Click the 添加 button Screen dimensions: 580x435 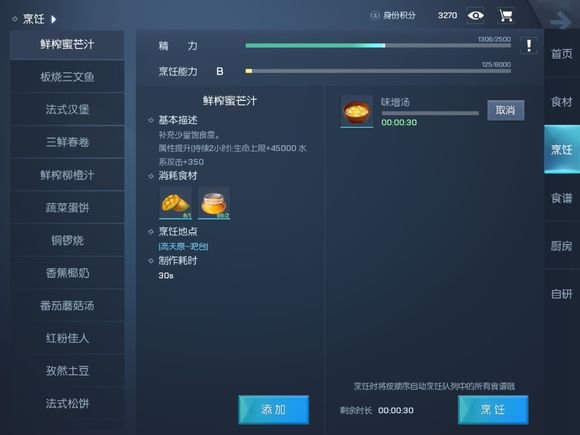[273, 409]
